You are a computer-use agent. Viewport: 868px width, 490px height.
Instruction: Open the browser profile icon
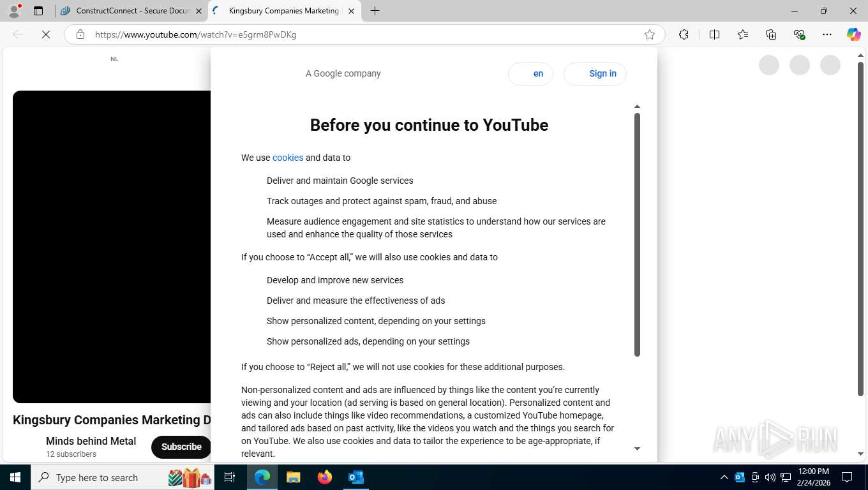(x=14, y=11)
